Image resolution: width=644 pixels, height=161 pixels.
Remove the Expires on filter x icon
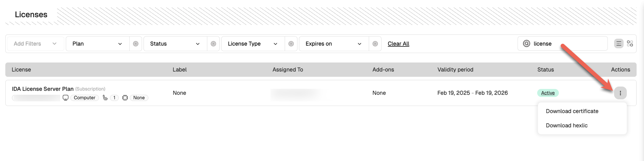point(375,44)
